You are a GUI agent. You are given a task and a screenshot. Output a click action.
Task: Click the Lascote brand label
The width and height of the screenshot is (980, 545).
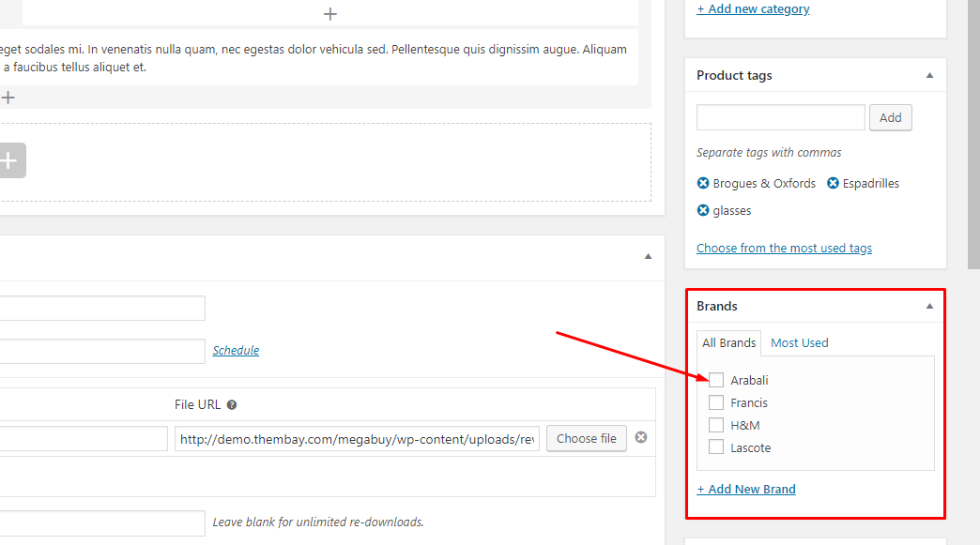(751, 447)
